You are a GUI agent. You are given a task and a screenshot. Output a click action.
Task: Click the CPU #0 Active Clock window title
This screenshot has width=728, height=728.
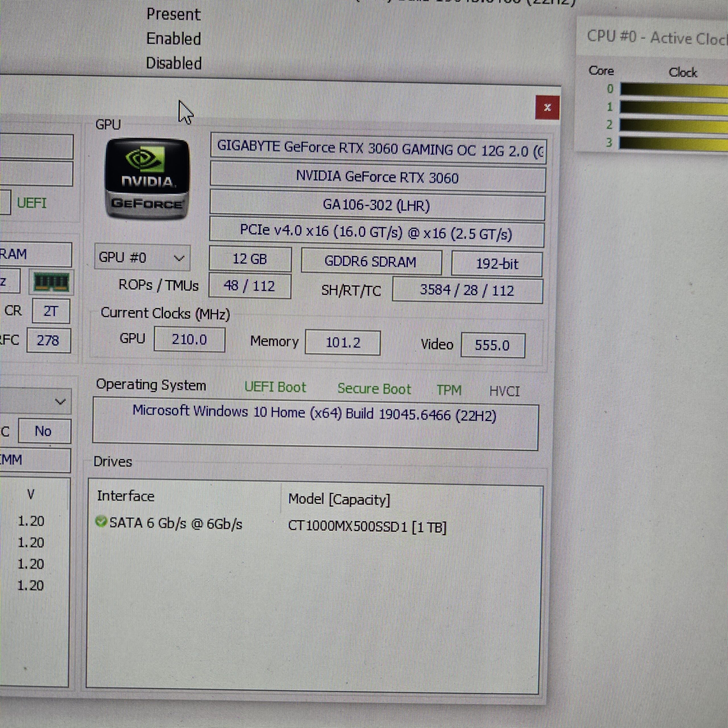click(x=657, y=38)
